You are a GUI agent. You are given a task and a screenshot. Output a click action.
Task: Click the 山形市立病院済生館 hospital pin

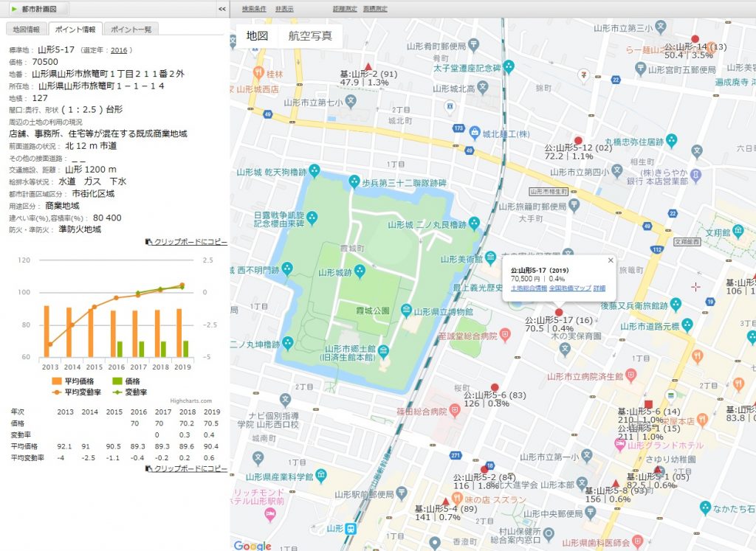[x=631, y=375]
